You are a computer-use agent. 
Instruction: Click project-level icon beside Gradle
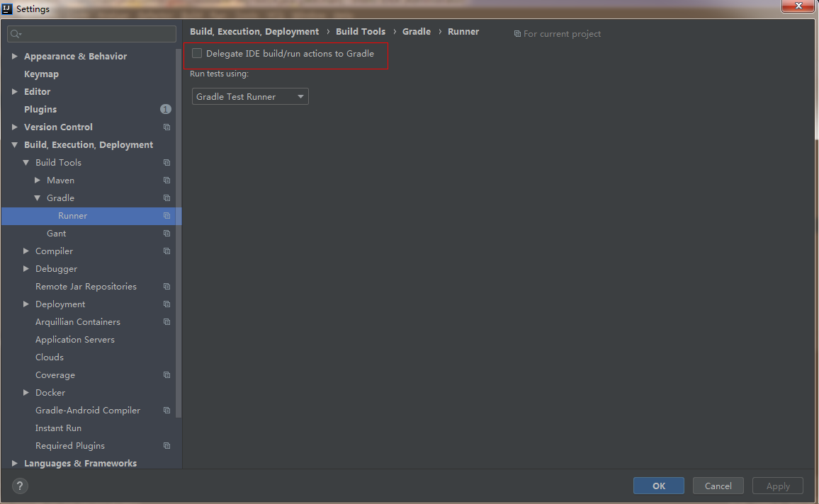166,198
